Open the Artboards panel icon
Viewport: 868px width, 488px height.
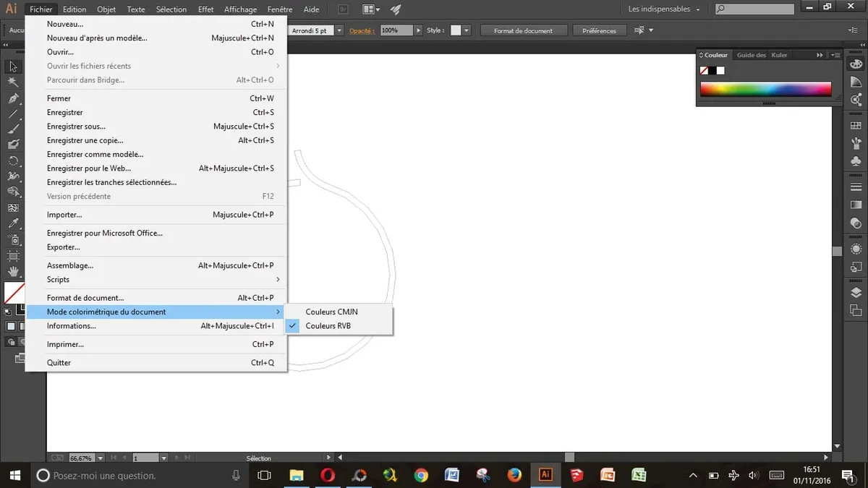(856, 310)
